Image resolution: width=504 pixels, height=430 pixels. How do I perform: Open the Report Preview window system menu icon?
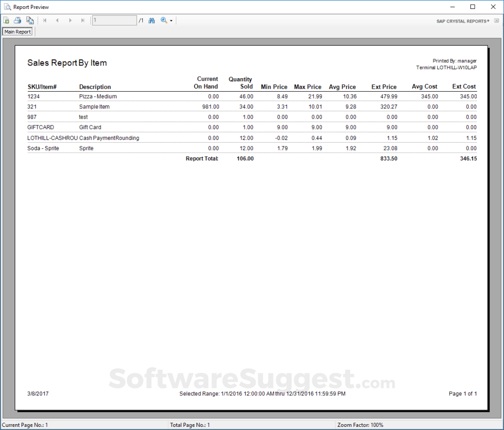click(7, 7)
